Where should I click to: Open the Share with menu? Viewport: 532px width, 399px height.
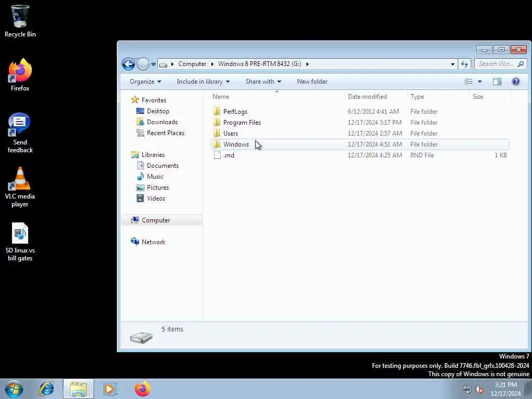coord(263,82)
